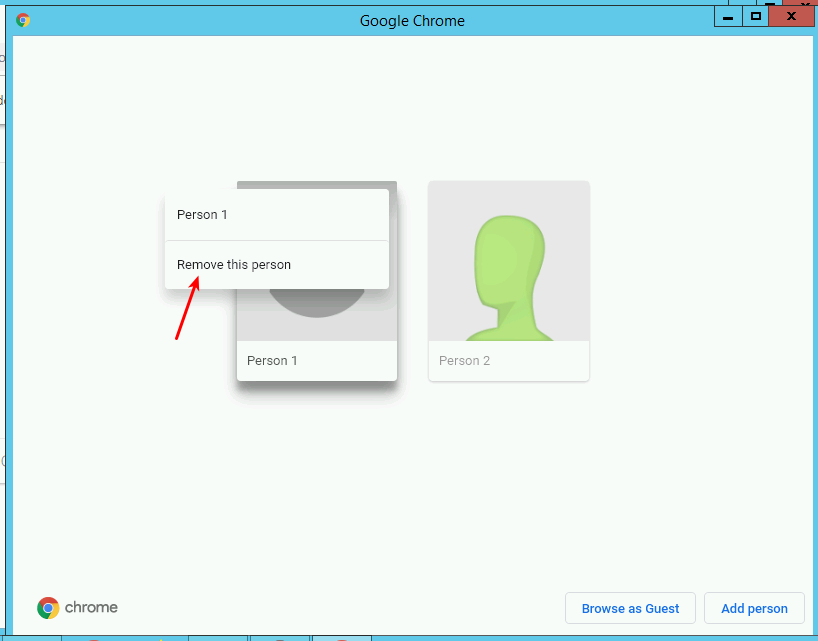Click the Chrome icon in the title bar
Viewport: 818px width, 641px height.
point(23,20)
